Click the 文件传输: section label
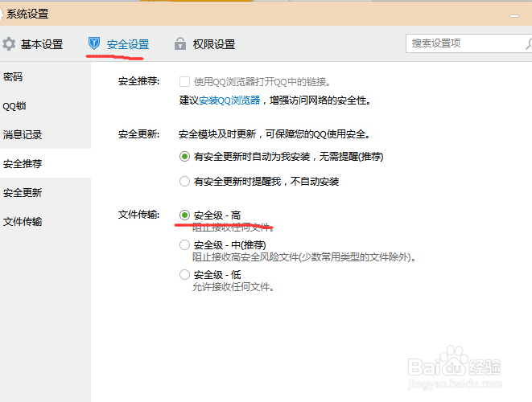 (x=138, y=215)
